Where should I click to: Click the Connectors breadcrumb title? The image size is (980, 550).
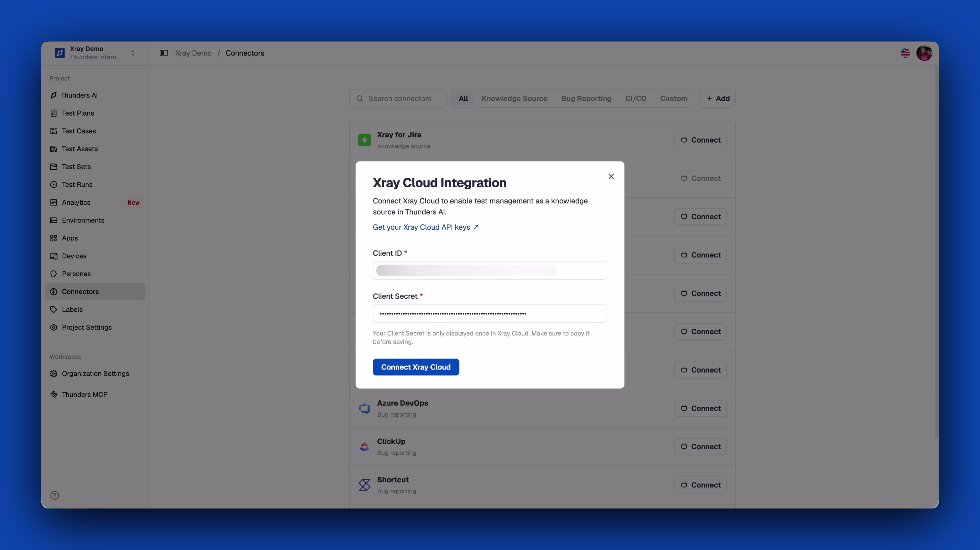coord(245,53)
